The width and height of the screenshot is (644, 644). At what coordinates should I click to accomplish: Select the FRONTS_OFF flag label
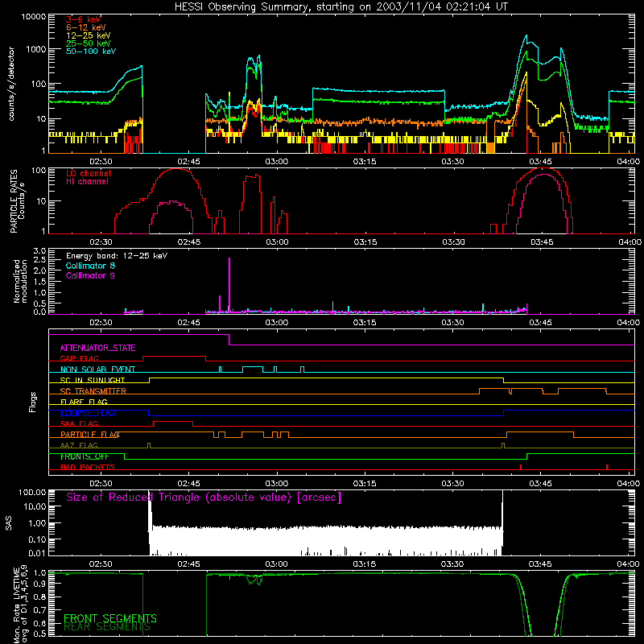click(85, 456)
